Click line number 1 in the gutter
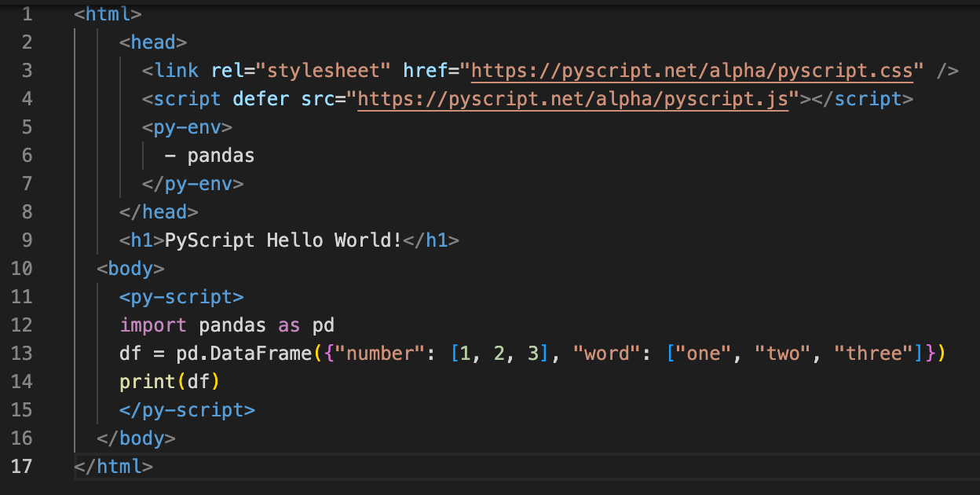This screenshot has height=495, width=980. [x=27, y=14]
